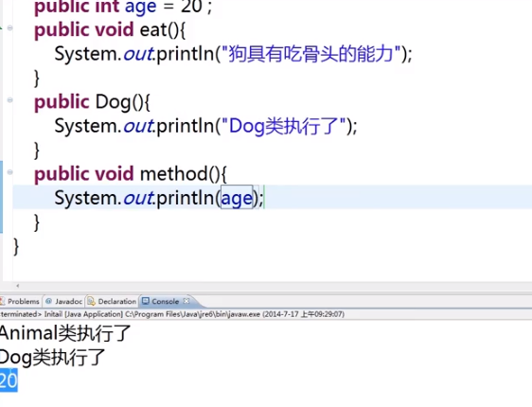Close the Console view using its X
This screenshot has width=532, height=407.
pyautogui.click(x=186, y=301)
